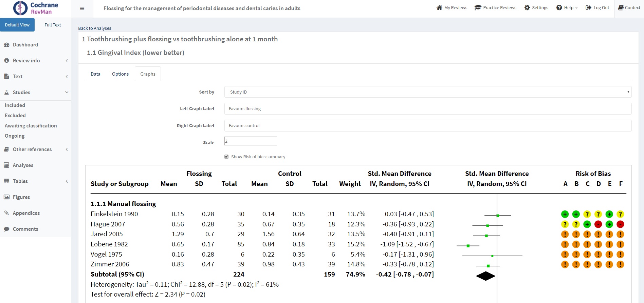Image resolution: width=644 pixels, height=303 pixels.
Task: Switch to the Options tab
Action: click(x=120, y=74)
